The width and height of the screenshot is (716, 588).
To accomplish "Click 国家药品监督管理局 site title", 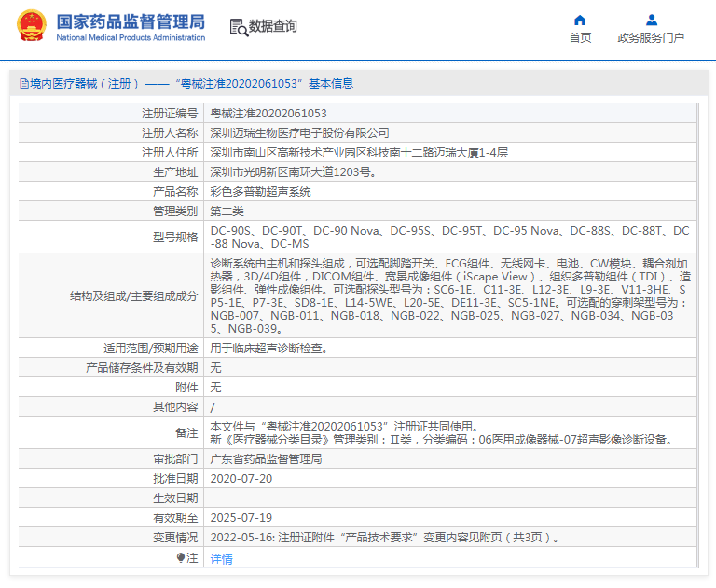I will click(x=131, y=21).
